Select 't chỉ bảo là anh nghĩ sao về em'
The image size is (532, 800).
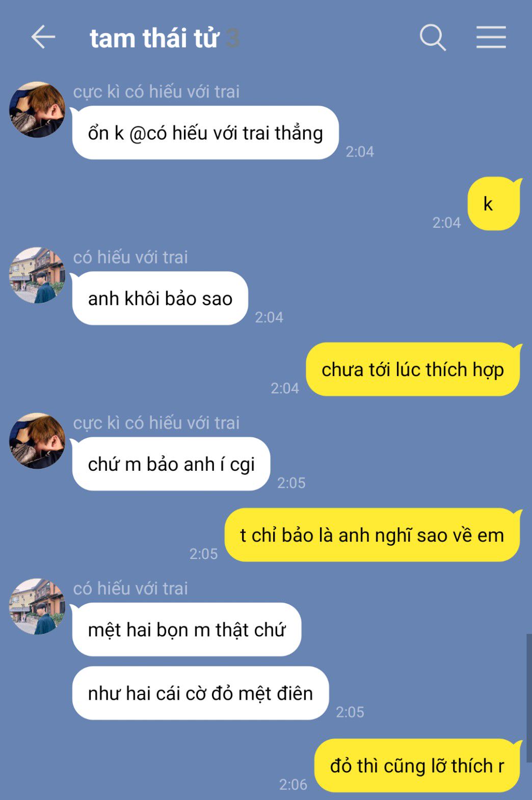[373, 535]
